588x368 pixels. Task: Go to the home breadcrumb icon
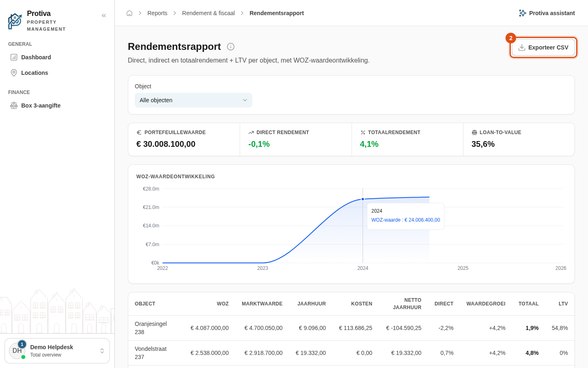[129, 13]
